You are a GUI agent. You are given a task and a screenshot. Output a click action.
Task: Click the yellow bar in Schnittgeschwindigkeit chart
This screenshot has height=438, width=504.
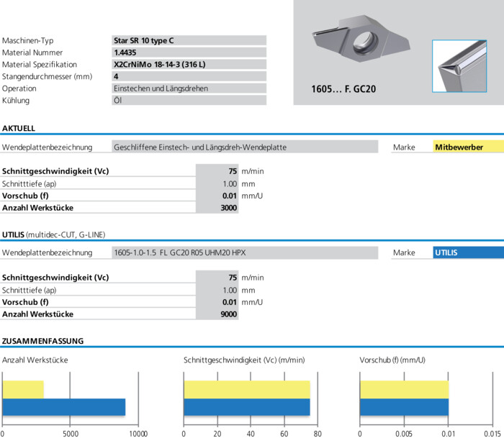(x=247, y=390)
